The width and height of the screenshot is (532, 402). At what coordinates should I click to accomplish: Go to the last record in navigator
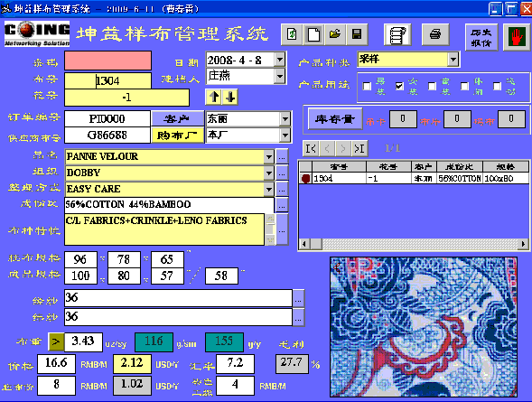[359, 148]
